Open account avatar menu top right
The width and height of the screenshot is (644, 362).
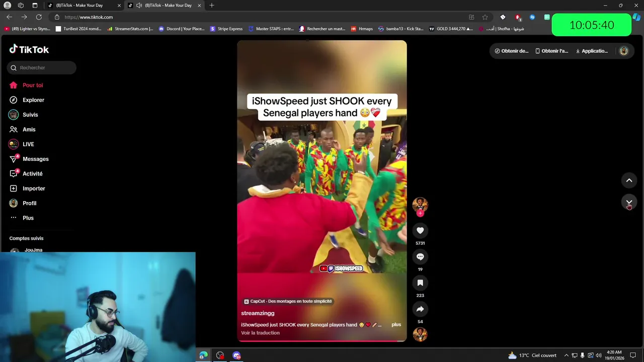[624, 51]
